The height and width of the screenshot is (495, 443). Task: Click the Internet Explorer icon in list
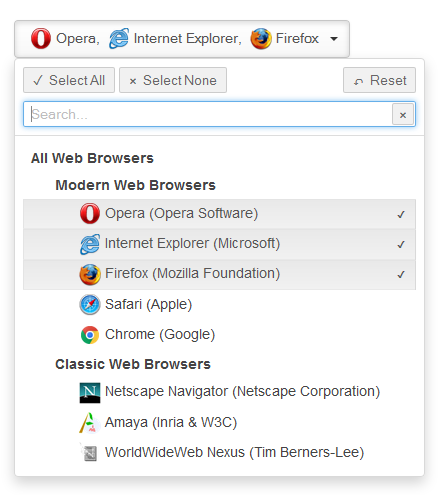click(x=90, y=244)
